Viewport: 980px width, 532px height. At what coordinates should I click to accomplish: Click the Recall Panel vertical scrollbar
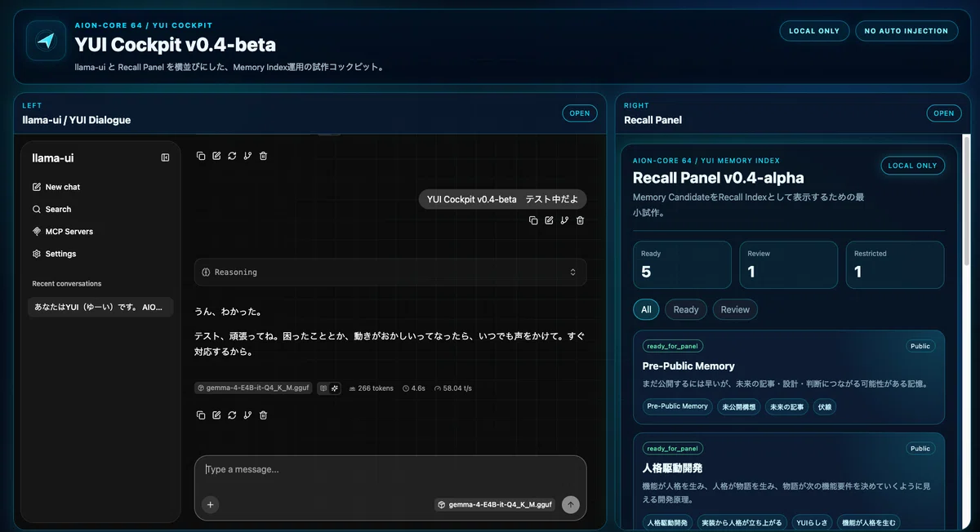point(968,200)
